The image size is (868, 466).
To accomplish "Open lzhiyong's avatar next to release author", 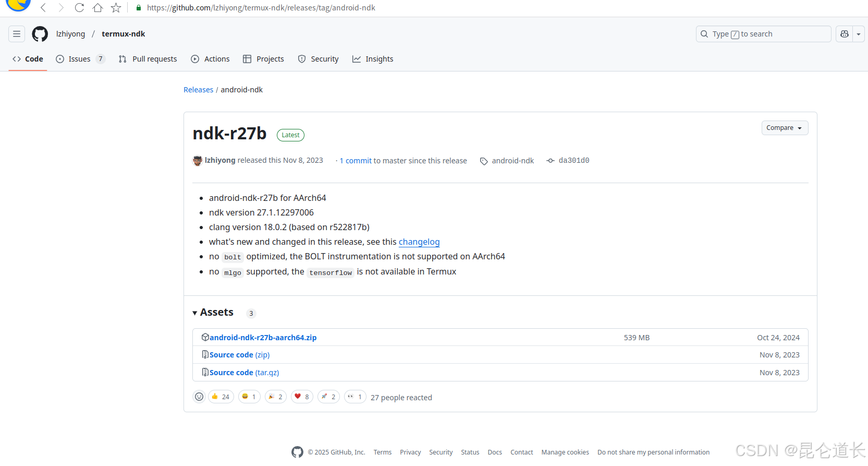I will click(198, 161).
